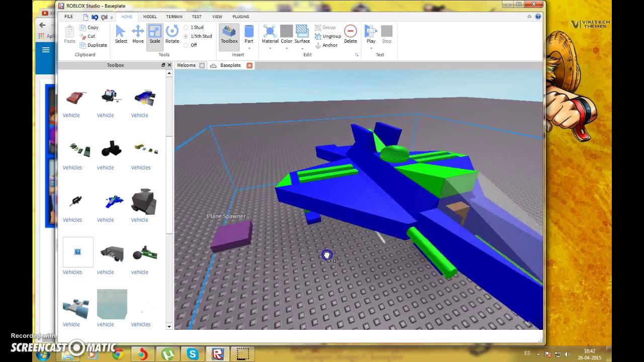Switch to the MODEL ribbon tab
Image resolution: width=644 pixels, height=362 pixels.
(150, 17)
